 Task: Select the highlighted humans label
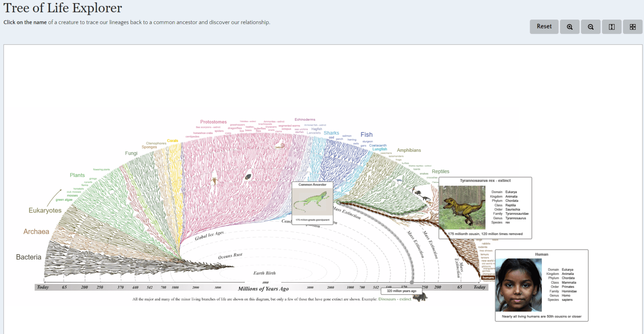(488, 278)
